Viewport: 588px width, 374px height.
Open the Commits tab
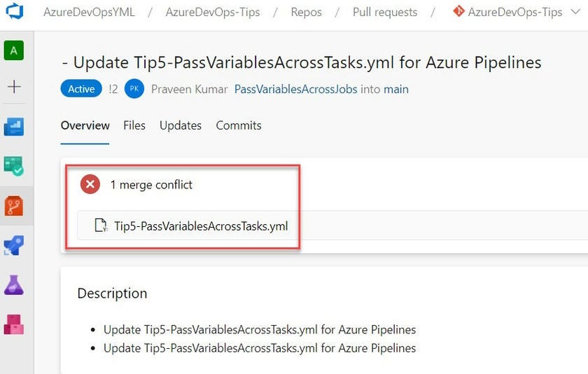[x=239, y=125]
